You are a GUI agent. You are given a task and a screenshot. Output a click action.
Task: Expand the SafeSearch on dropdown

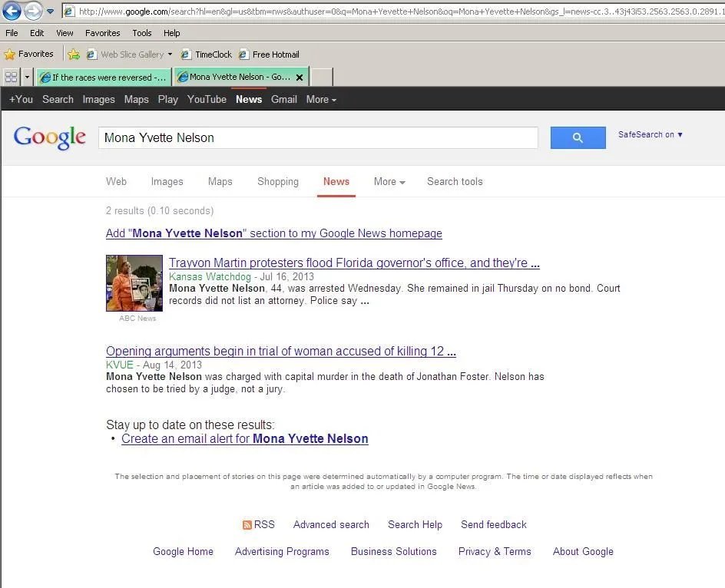point(650,135)
